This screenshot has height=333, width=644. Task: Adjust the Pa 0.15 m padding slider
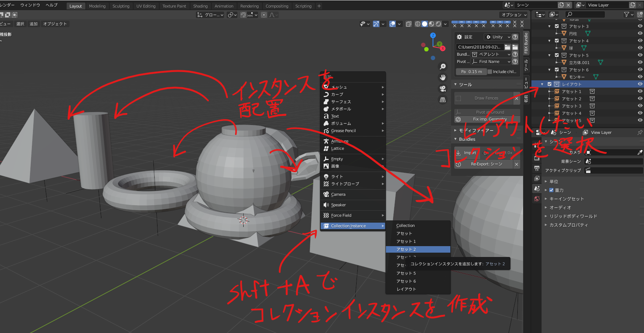click(471, 72)
